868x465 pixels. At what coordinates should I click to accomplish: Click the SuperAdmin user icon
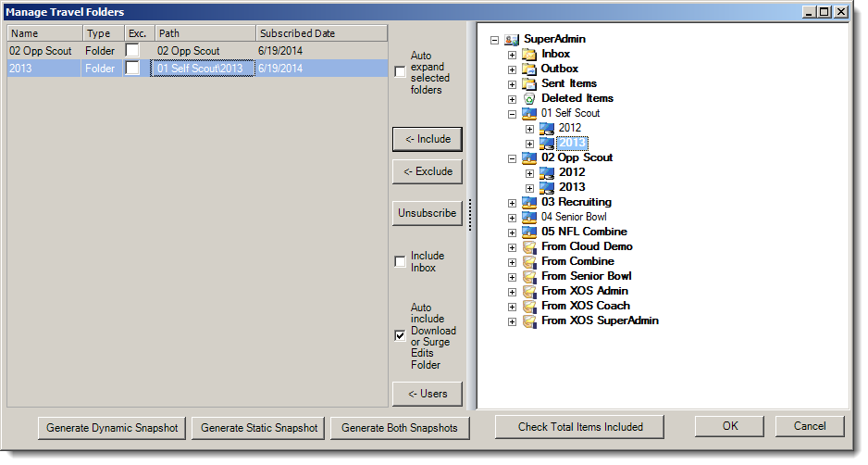click(x=512, y=39)
